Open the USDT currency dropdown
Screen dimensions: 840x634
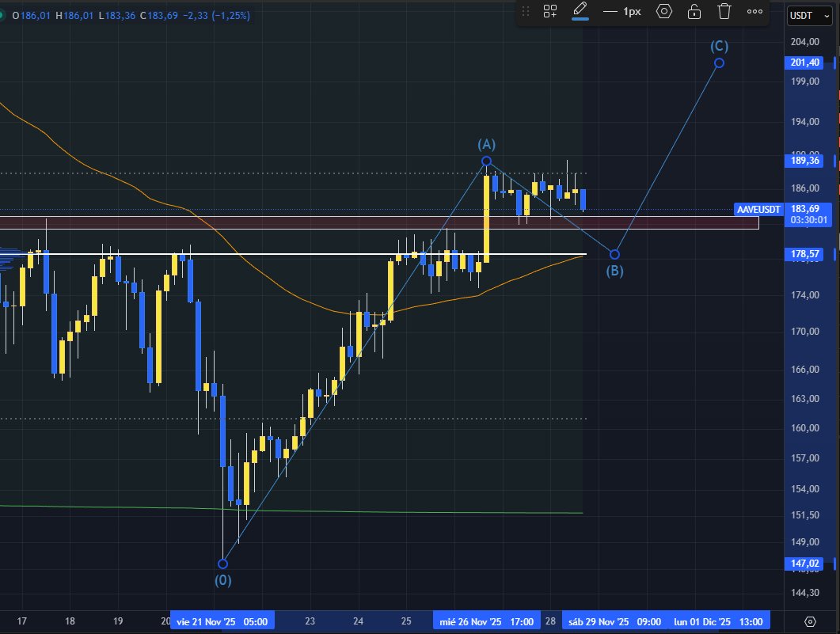[803, 15]
